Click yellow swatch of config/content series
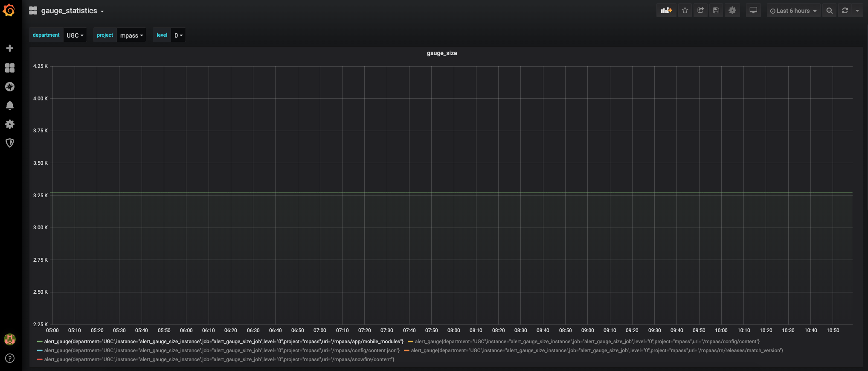The image size is (868, 371). 410,342
